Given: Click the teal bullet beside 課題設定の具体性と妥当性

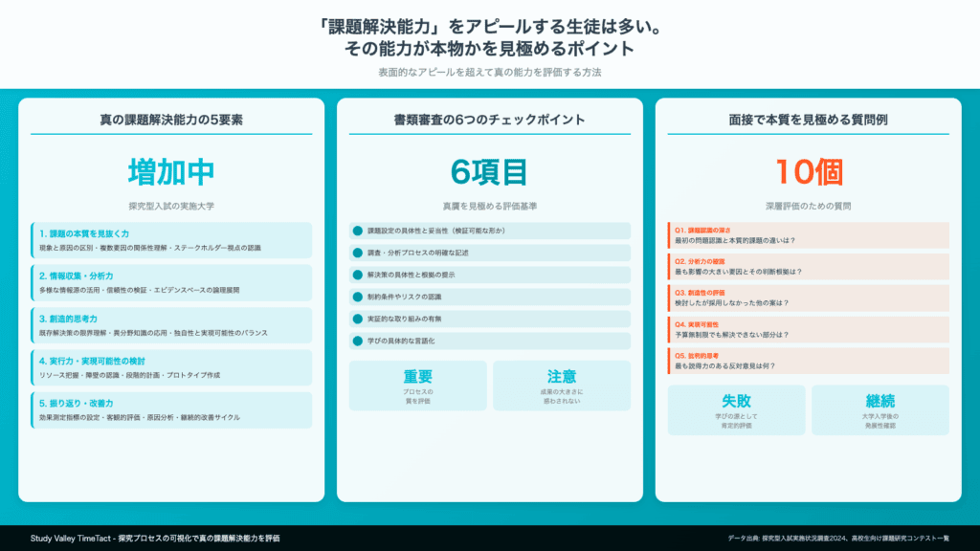Looking at the screenshot, I should coord(358,231).
